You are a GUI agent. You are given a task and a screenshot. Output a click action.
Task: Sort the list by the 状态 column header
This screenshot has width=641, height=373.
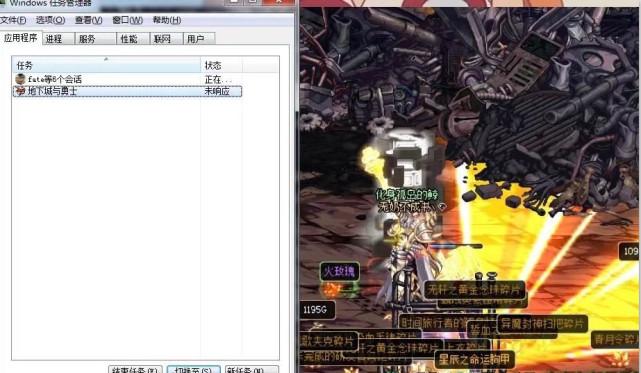tap(221, 65)
